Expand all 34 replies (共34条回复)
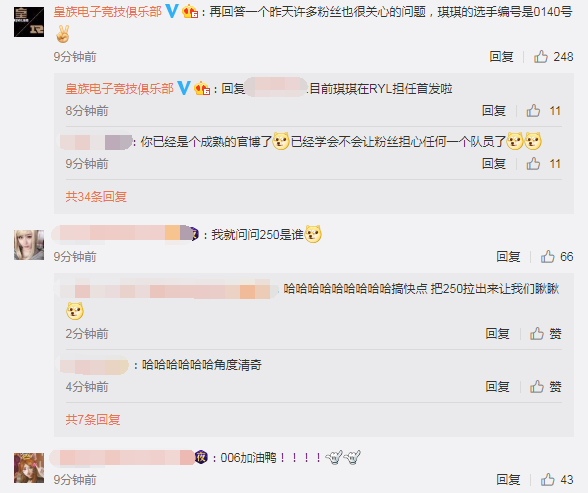The width and height of the screenshot is (588, 493). coord(96,196)
